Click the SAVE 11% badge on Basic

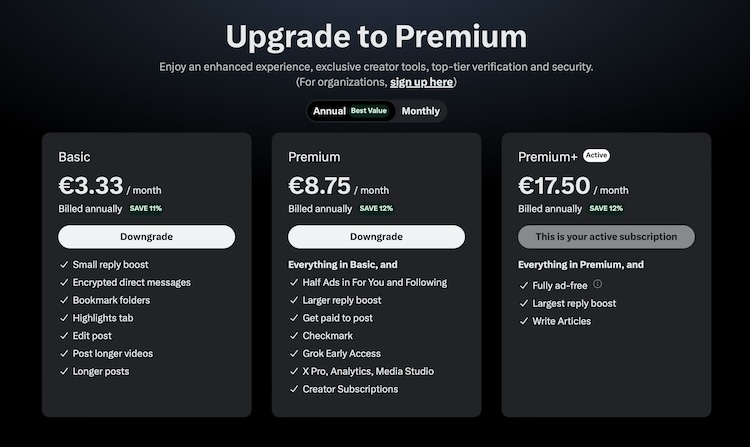146,208
